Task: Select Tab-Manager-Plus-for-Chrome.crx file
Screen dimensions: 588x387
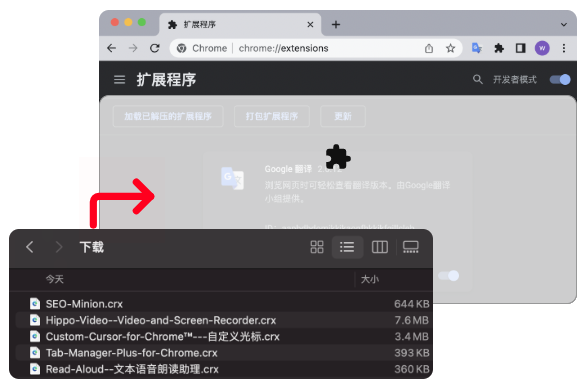Action: click(x=222, y=353)
